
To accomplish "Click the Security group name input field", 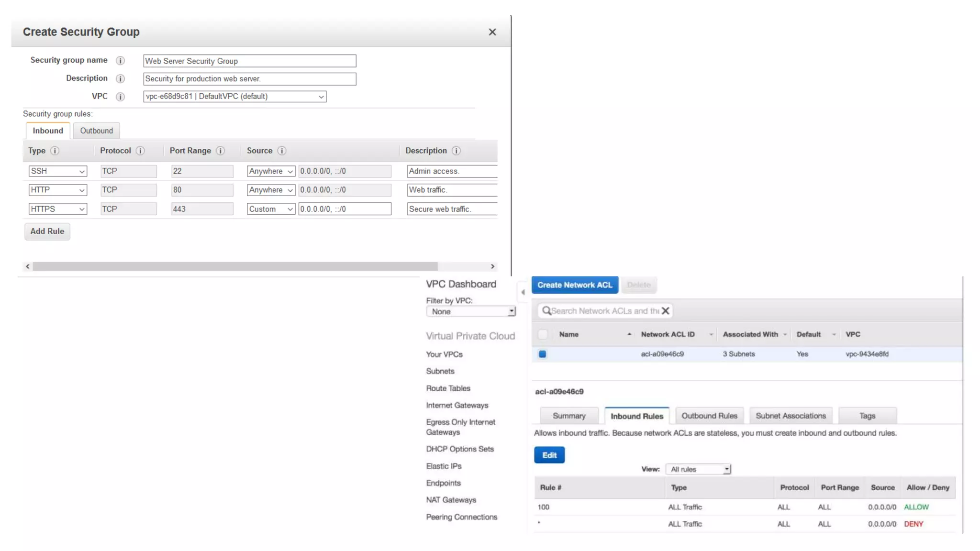I will coord(249,61).
